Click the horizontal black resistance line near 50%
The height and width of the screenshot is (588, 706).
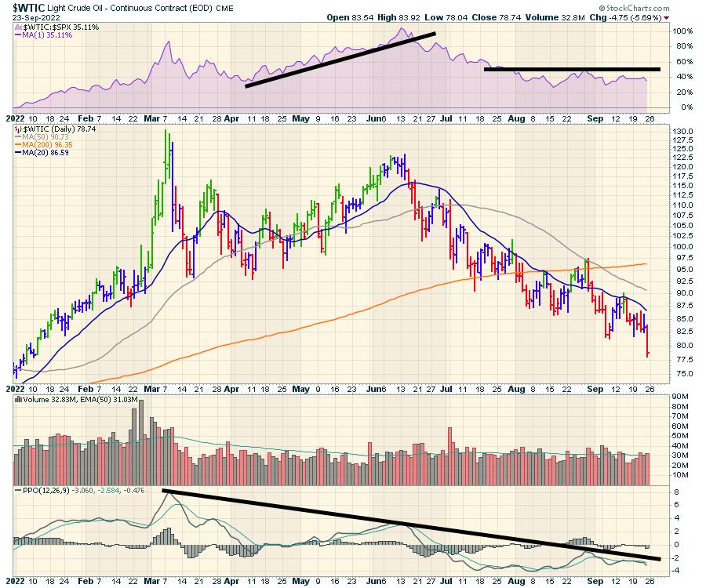[x=572, y=69]
